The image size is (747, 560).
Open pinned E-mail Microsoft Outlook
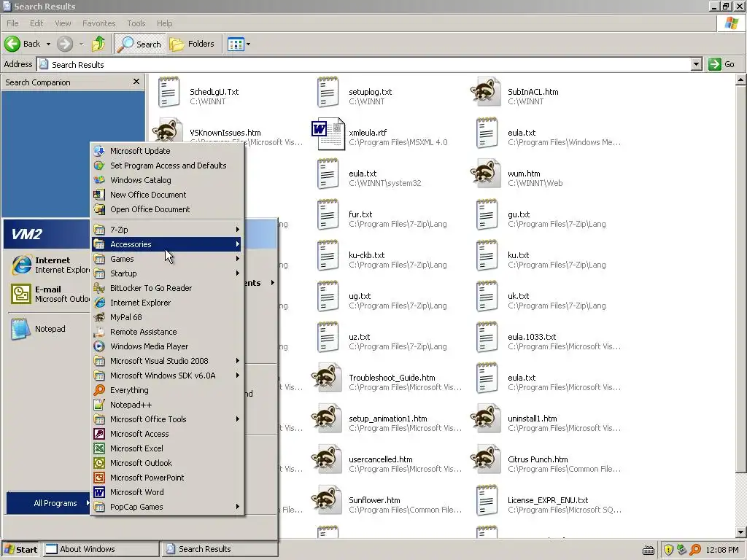[x=47, y=294]
